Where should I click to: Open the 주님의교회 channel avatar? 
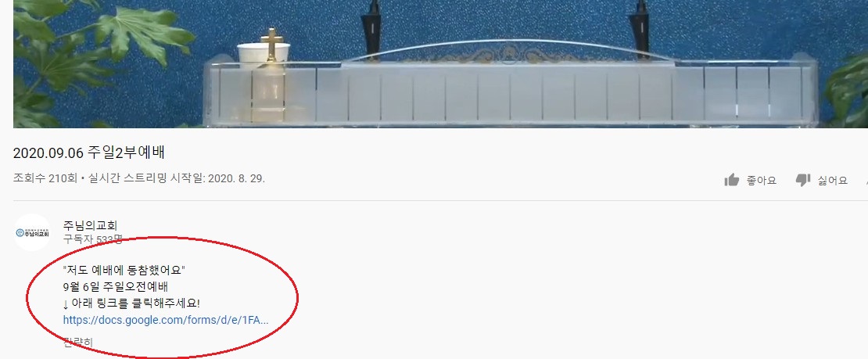[x=32, y=233]
